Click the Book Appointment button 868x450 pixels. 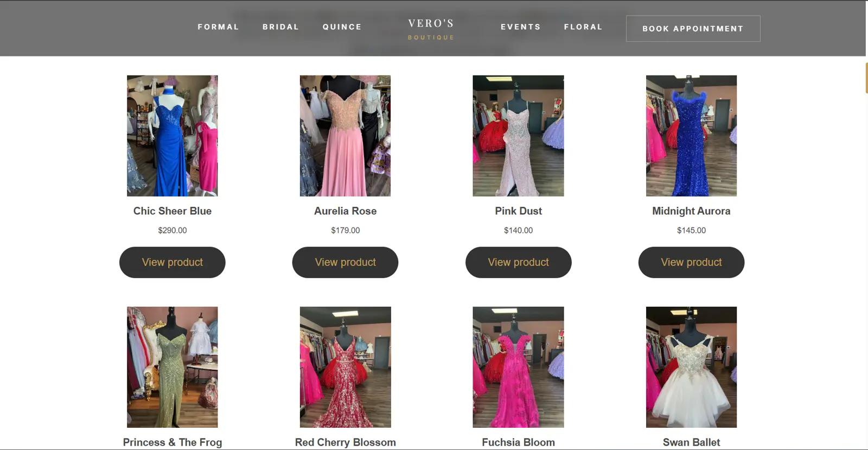click(x=693, y=28)
